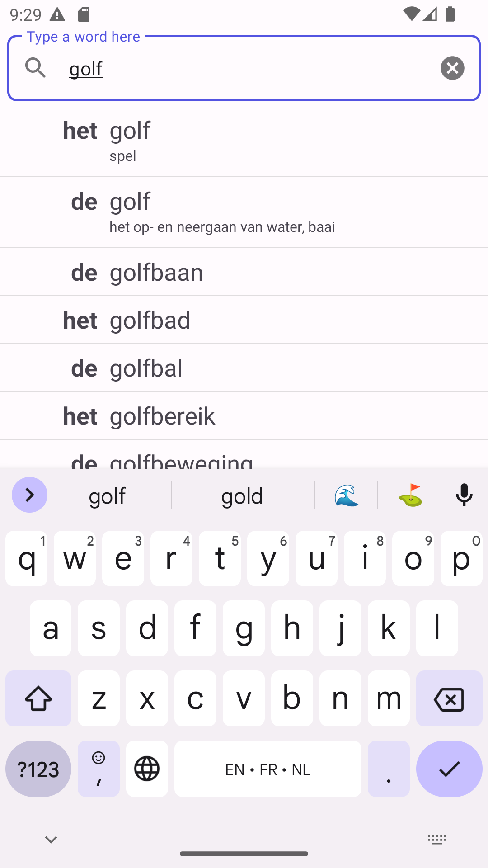This screenshot has height=868, width=488.
Task: Open the 'het golf' spel entry
Action: point(244,141)
